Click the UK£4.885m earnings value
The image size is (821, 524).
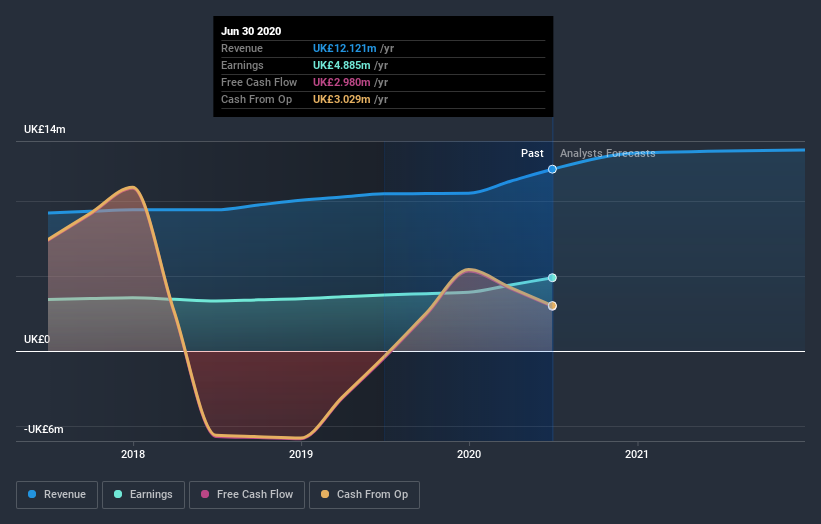(341, 65)
